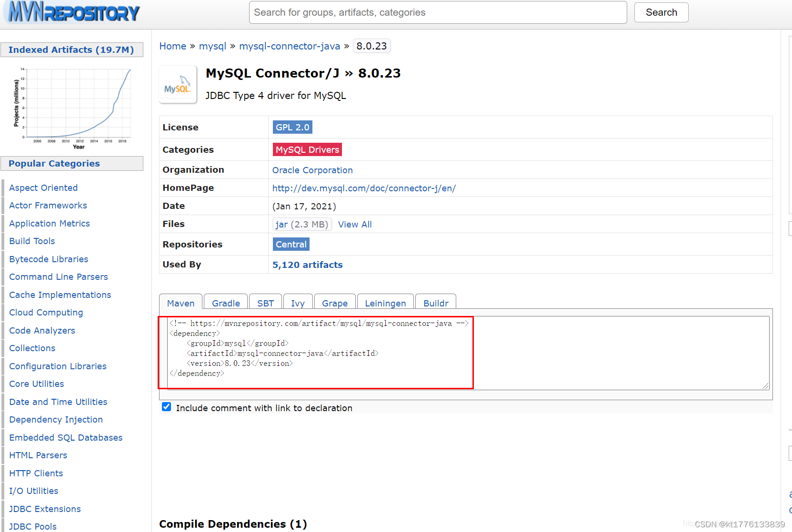Open Configuration Libraries category
This screenshot has height=532, width=792.
(58, 366)
